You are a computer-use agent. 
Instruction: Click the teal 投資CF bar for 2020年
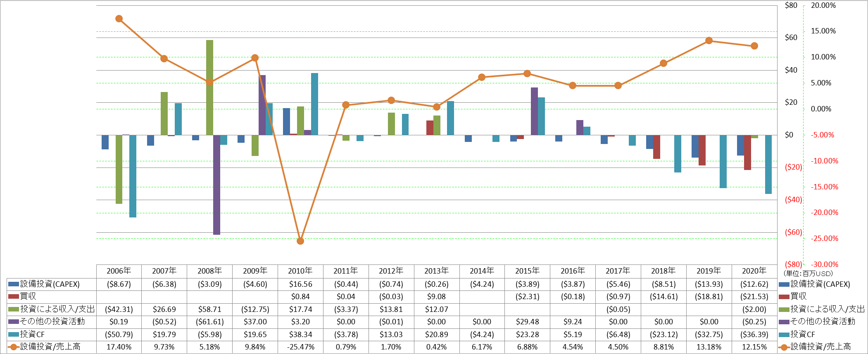[768, 164]
